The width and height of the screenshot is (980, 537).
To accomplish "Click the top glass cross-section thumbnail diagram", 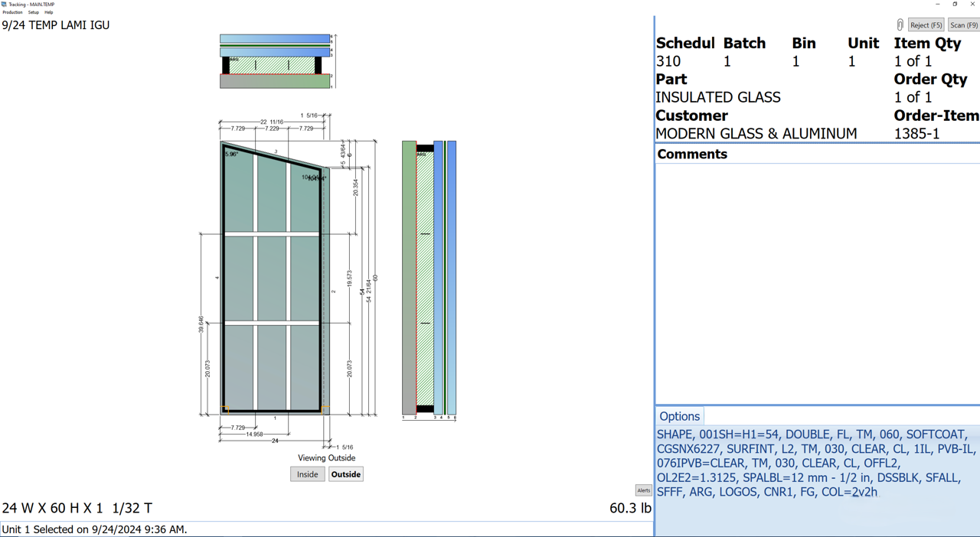I will click(x=274, y=60).
